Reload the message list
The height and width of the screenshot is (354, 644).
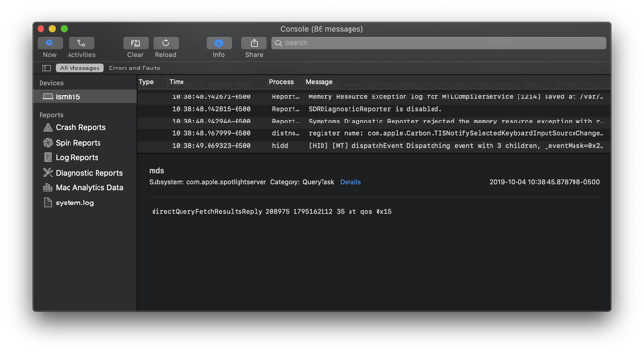tap(165, 43)
